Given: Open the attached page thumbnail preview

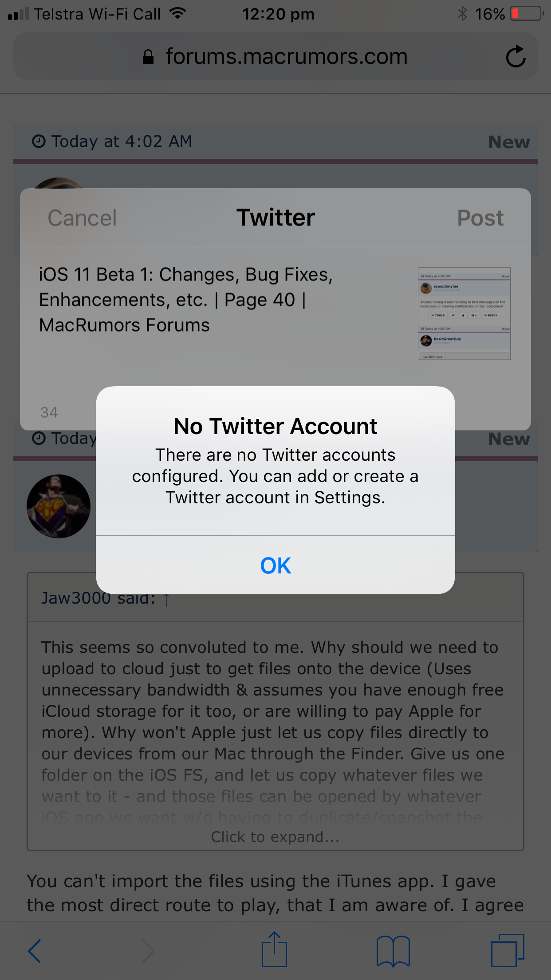Looking at the screenshot, I should [x=464, y=313].
